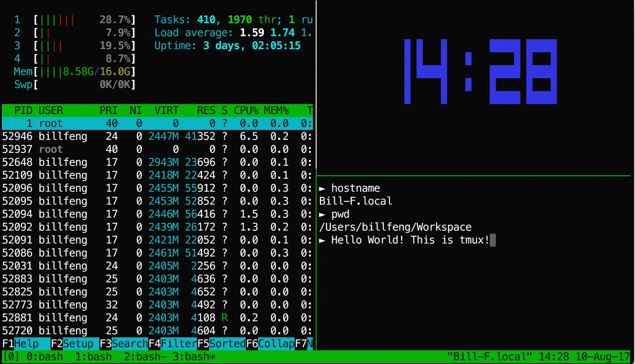Open F2 Setup in htop
The image size is (635, 364).
pos(75,343)
